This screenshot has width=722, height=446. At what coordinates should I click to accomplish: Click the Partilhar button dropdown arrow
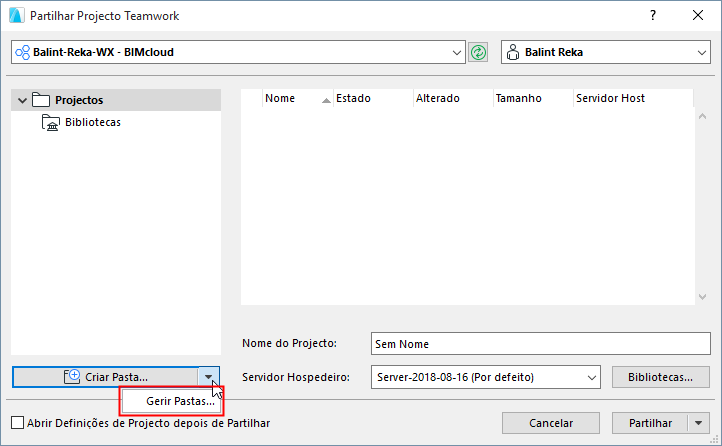click(699, 423)
